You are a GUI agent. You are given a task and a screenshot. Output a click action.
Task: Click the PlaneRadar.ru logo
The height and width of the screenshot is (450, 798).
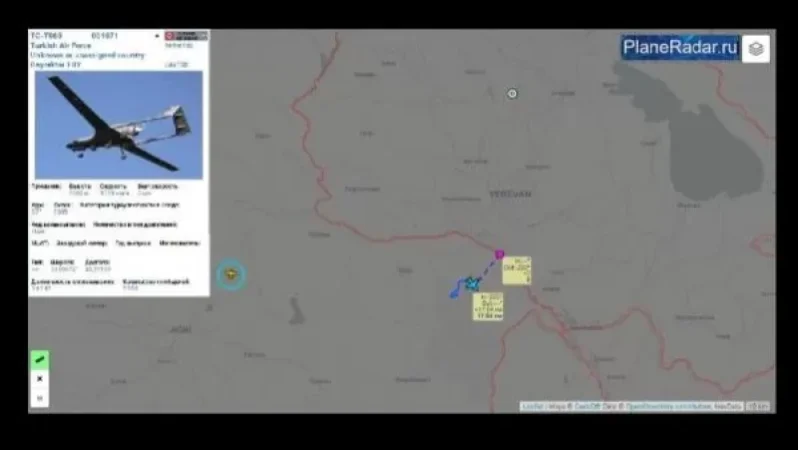[x=680, y=47]
